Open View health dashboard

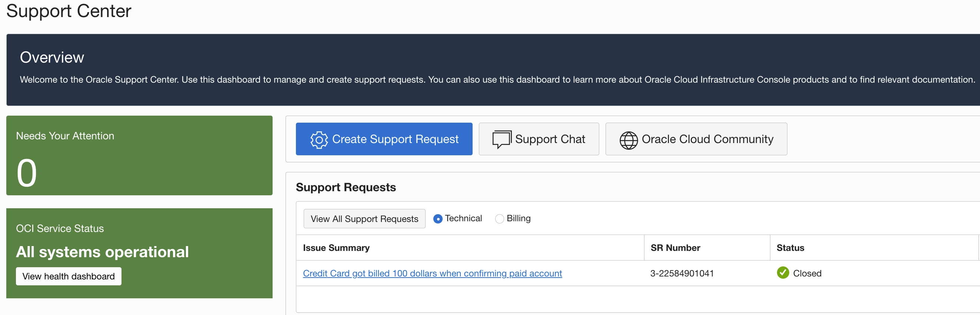pyautogui.click(x=69, y=276)
